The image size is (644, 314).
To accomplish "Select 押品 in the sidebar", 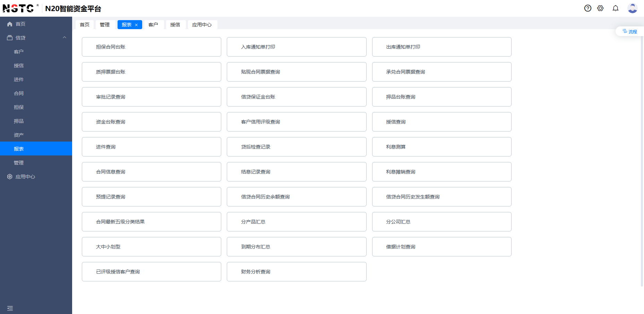I will point(19,121).
